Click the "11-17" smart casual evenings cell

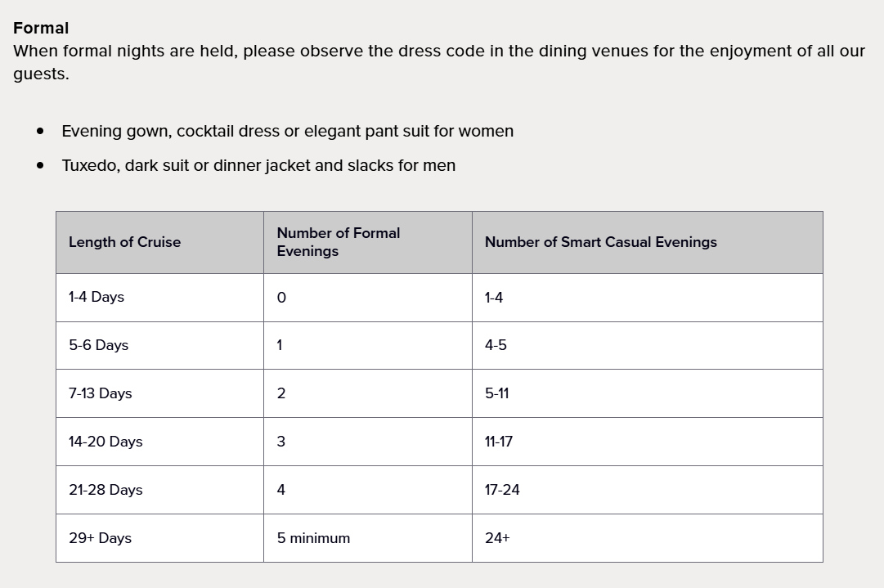499,442
